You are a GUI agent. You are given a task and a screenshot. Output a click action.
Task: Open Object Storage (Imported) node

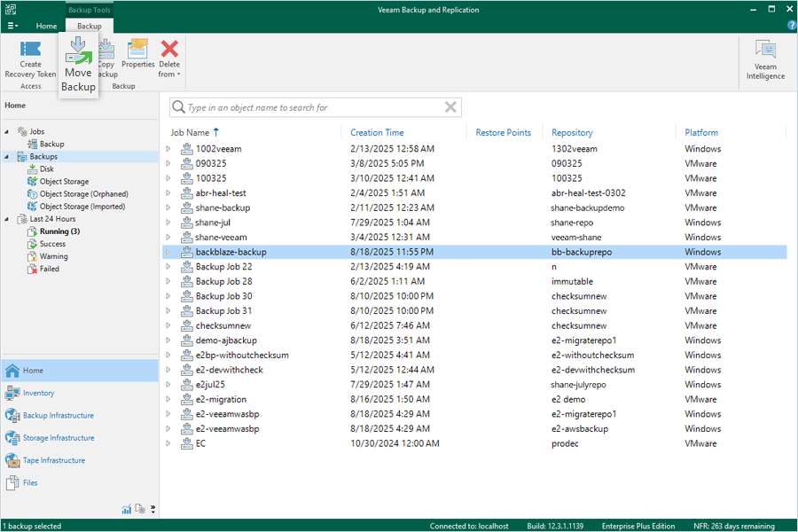(76, 207)
